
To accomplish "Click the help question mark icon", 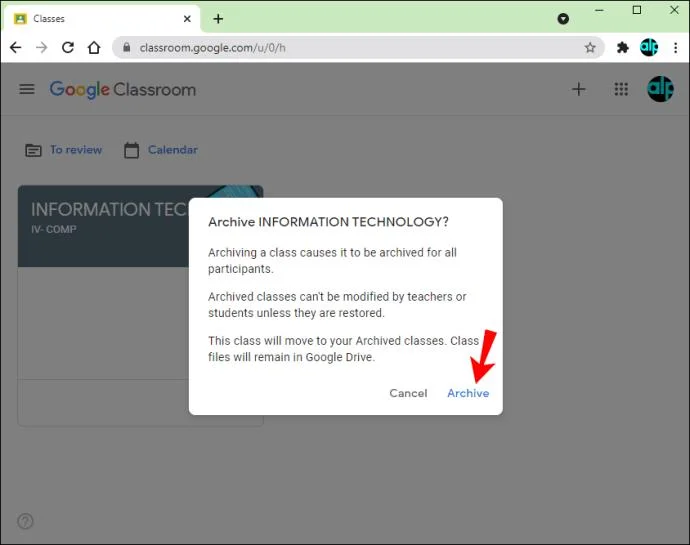I will (25, 521).
